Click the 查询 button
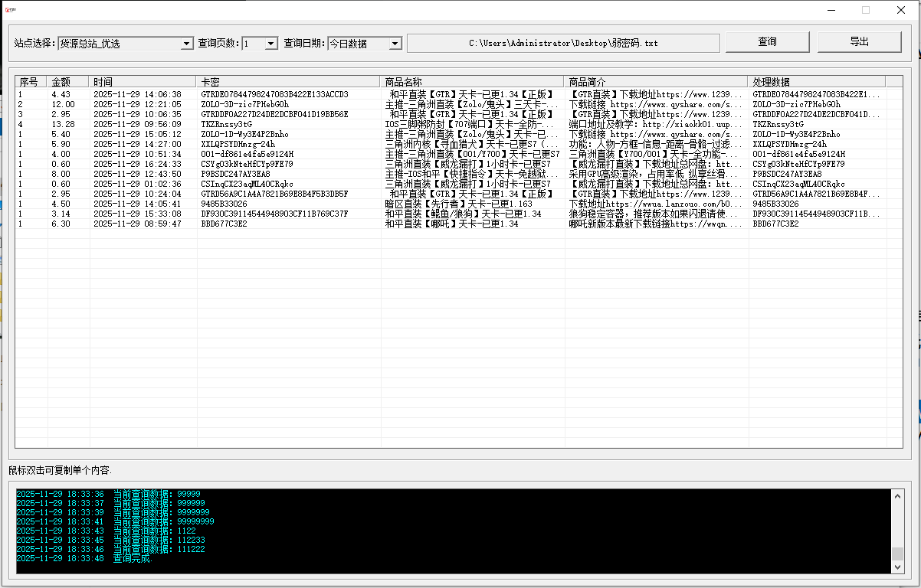 767,42
